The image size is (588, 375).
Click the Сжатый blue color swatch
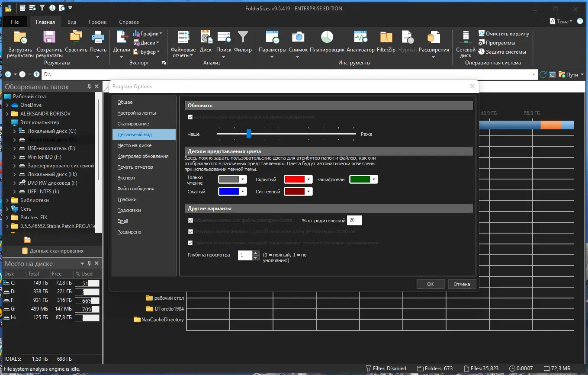[229, 192]
